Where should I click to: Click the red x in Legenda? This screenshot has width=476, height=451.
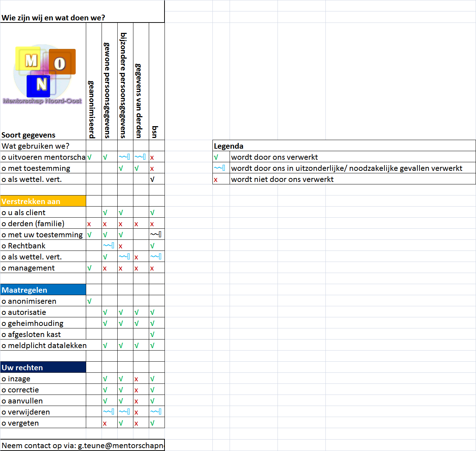216,180
